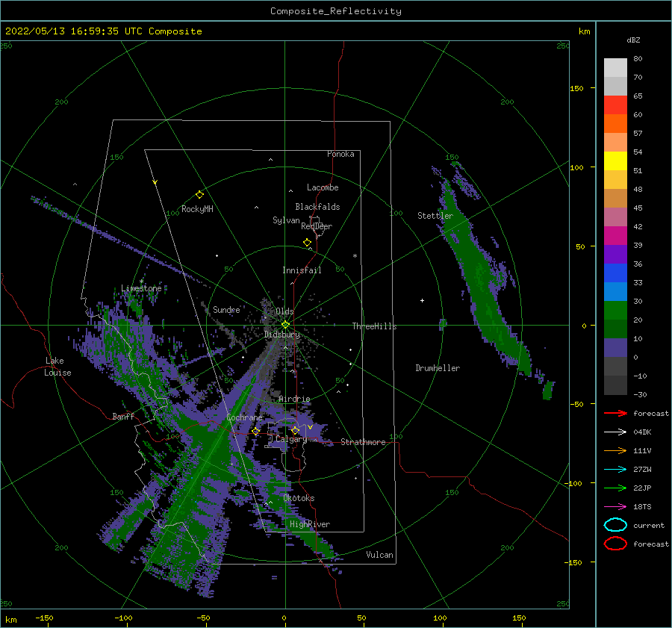Viewport: 672px width, 628px height.
Task: Select the slate-purple swatch between 10 and 0 dBZ
Action: (x=615, y=347)
